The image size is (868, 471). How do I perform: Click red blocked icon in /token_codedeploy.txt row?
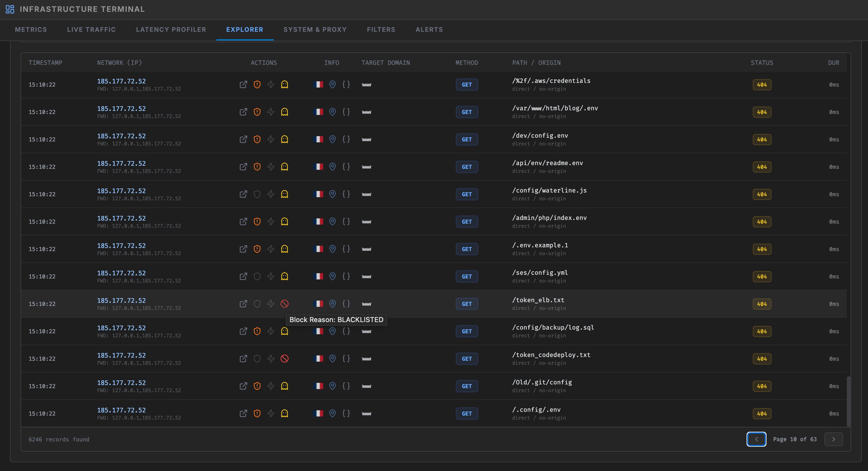(285, 359)
